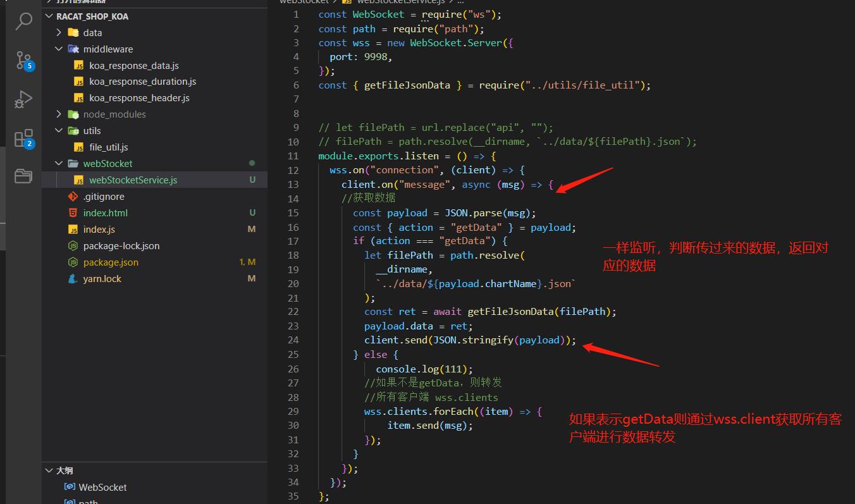Click the JS icon of koa_response_header.js
The image size is (855, 504).
(78, 98)
